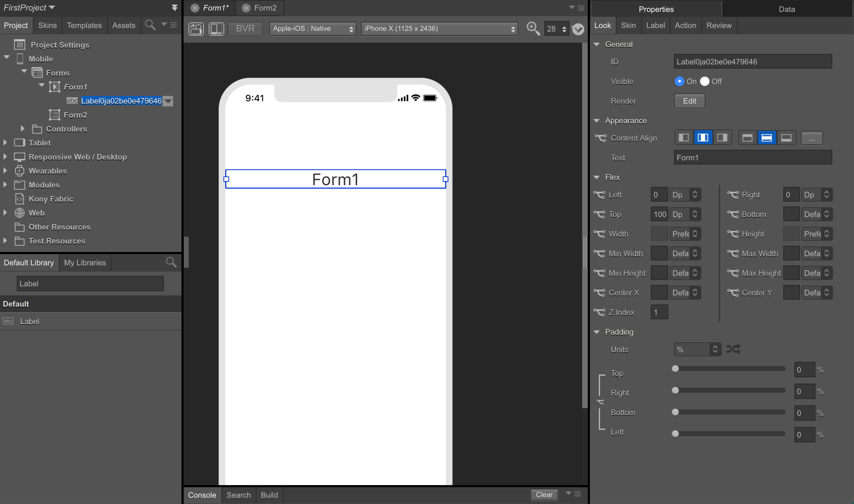This screenshot has height=504, width=854.
Task: Click the device preview icon next to BVR
Action: click(216, 28)
